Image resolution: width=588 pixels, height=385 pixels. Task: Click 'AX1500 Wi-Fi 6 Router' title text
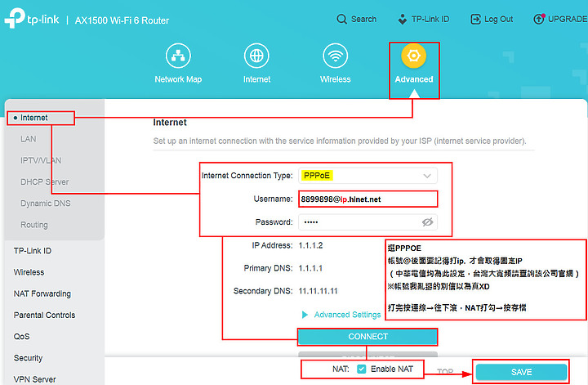tap(122, 20)
